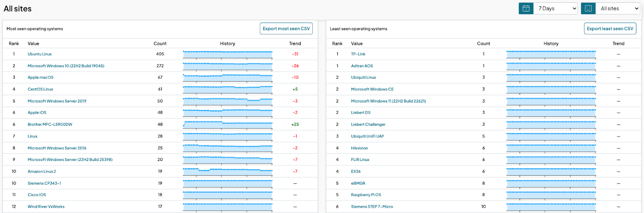Open the 7 Days time range dropdown
Image resolution: width=644 pixels, height=213 pixels.
coord(556,8)
